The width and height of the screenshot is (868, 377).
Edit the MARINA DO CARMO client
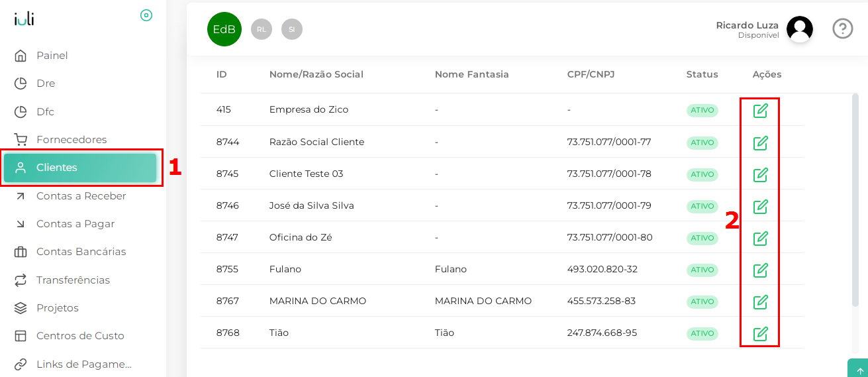tap(760, 301)
